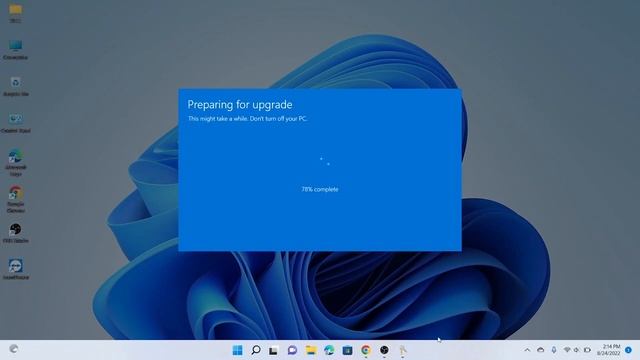The height and width of the screenshot is (360, 640).
Task: Click the "Preparing for upgrade" heading
Action: click(x=240, y=104)
